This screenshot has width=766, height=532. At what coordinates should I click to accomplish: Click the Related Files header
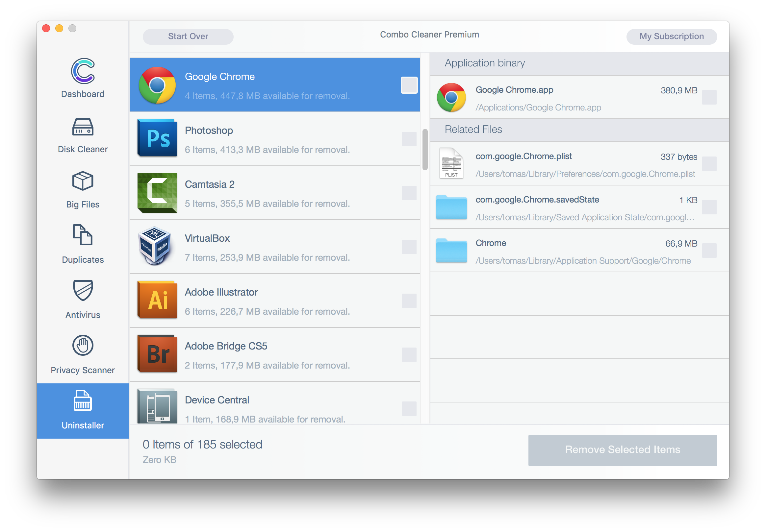tap(473, 129)
